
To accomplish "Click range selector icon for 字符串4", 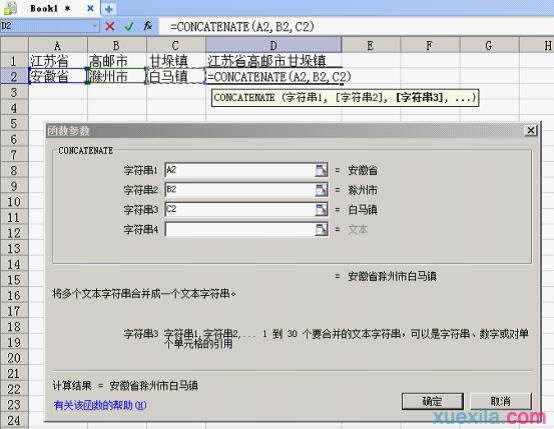I will point(321,229).
